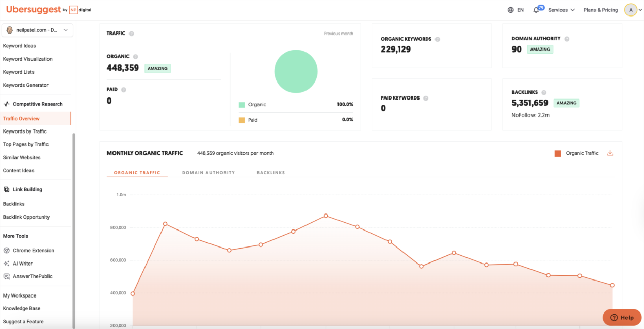This screenshot has height=329, width=644.
Task: Toggle the Organic Traffic legend swatch
Action: (x=557, y=153)
